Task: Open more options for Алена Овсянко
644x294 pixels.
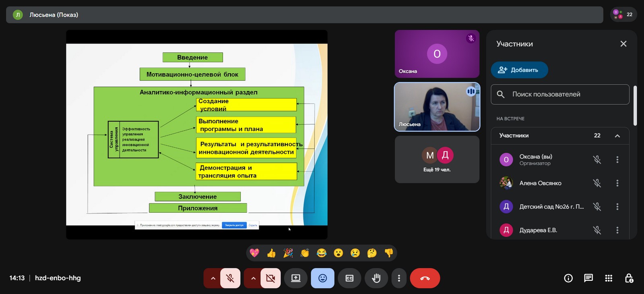Action: (617, 183)
